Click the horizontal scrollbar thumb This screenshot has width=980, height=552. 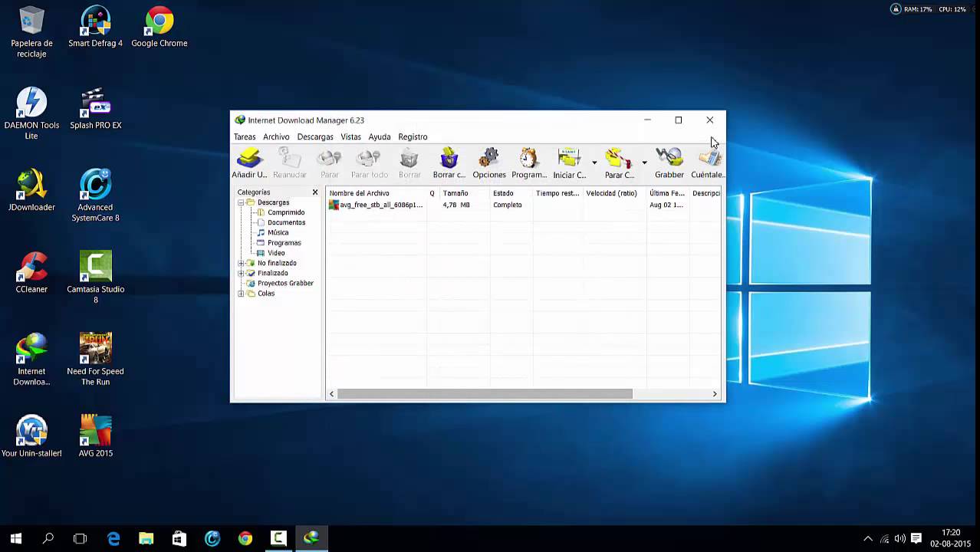485,393
